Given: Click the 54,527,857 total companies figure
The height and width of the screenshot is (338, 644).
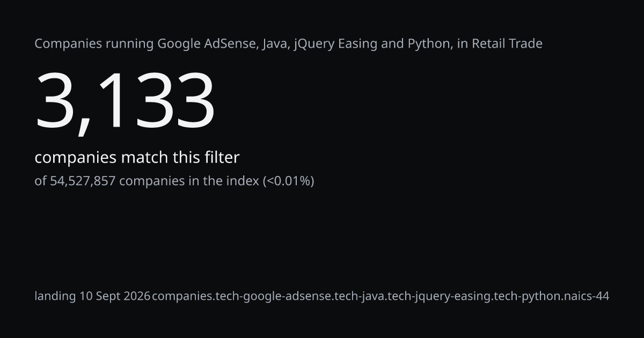Looking at the screenshot, I should click(x=83, y=181).
